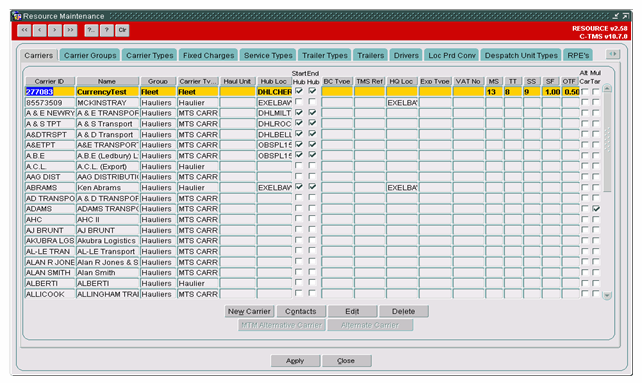Open the Carrier Types tab
This screenshot has width=642, height=383.
pyautogui.click(x=149, y=56)
